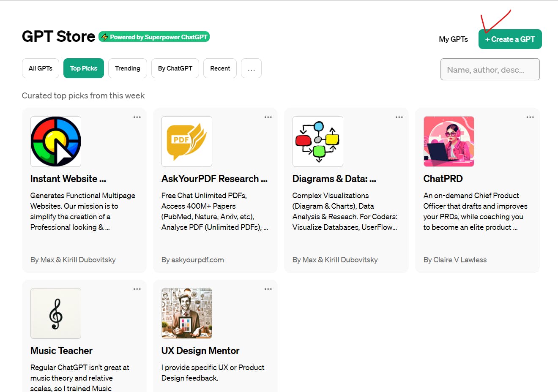Click the Instant Website card icon
This screenshot has width=558, height=392.
click(x=56, y=142)
